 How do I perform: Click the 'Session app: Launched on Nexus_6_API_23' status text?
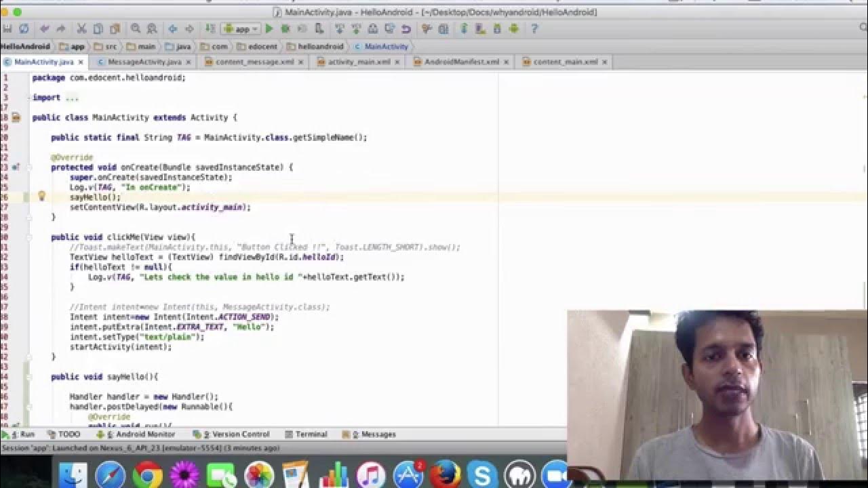click(140, 448)
